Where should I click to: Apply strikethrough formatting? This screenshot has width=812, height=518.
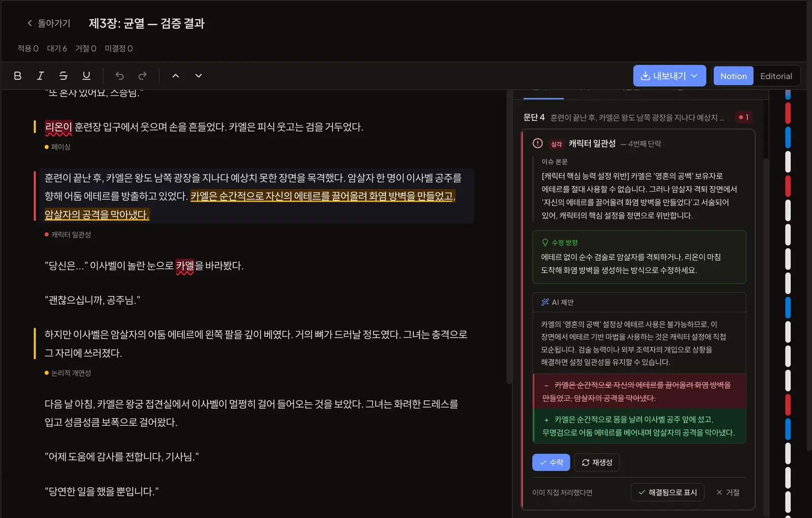(x=63, y=76)
